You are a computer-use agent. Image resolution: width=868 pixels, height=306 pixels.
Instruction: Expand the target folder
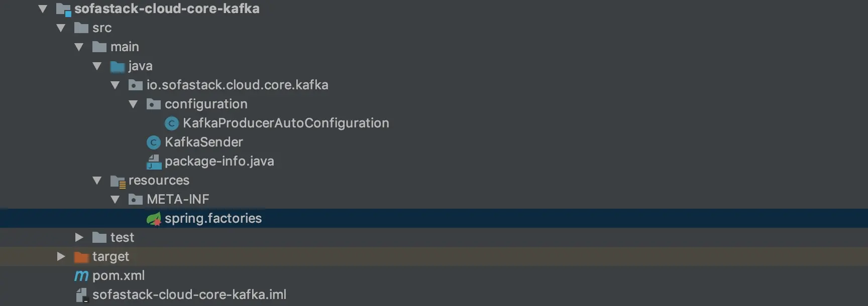(61, 256)
